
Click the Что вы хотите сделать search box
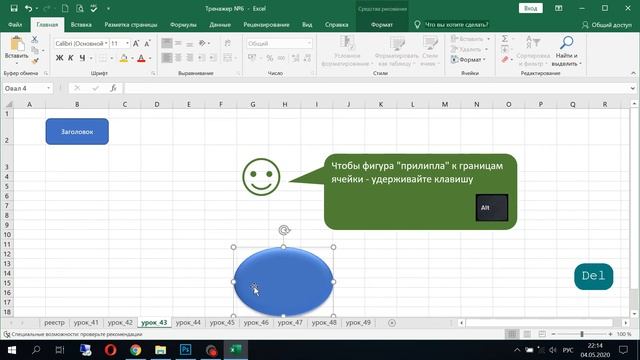pos(456,24)
